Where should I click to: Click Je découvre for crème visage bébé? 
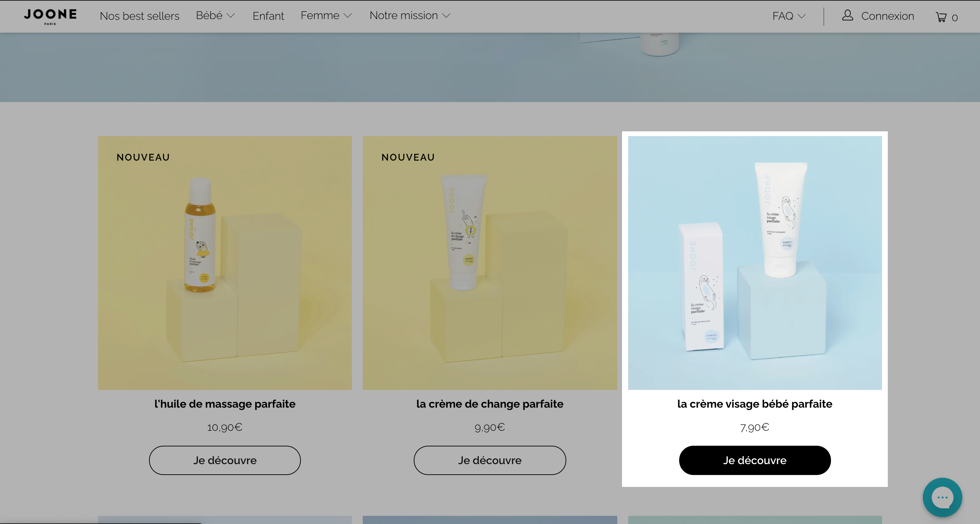pos(755,460)
